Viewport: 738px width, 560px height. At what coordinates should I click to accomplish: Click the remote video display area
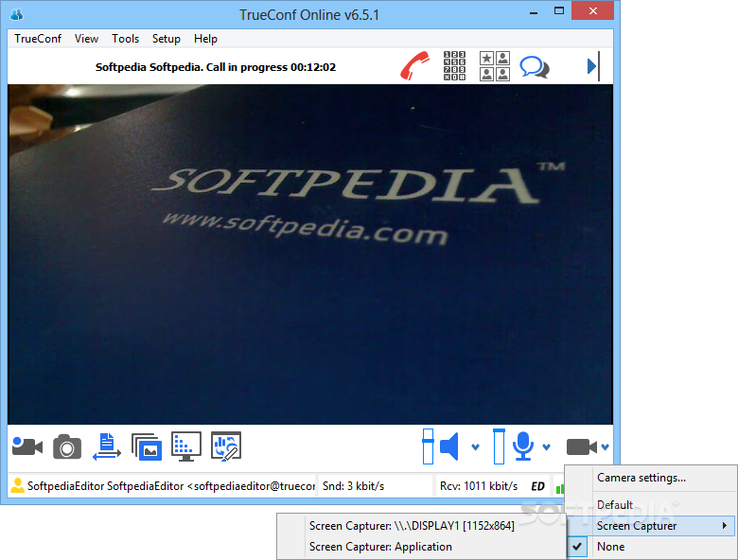point(310,254)
